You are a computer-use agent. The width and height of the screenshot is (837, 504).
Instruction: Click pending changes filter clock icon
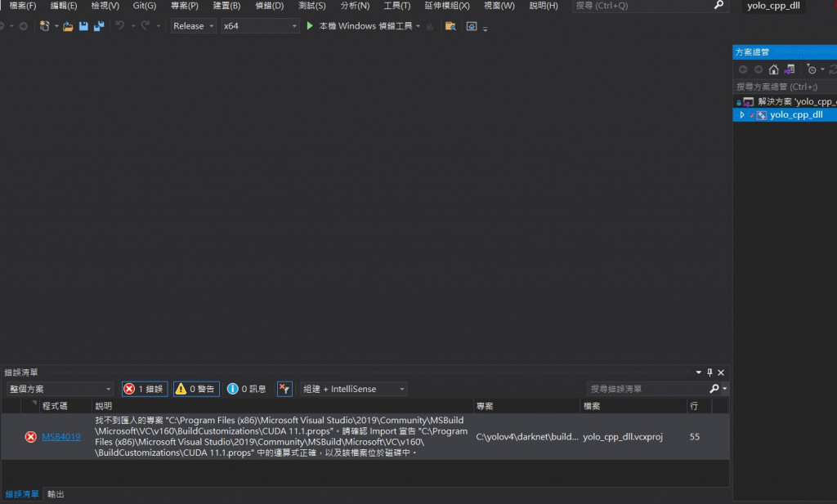click(812, 69)
